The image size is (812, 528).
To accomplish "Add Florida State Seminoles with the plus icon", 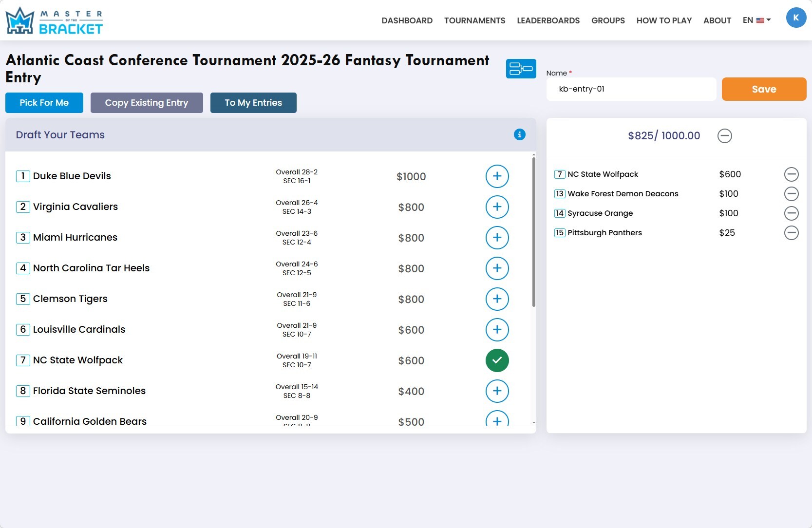I will [497, 391].
